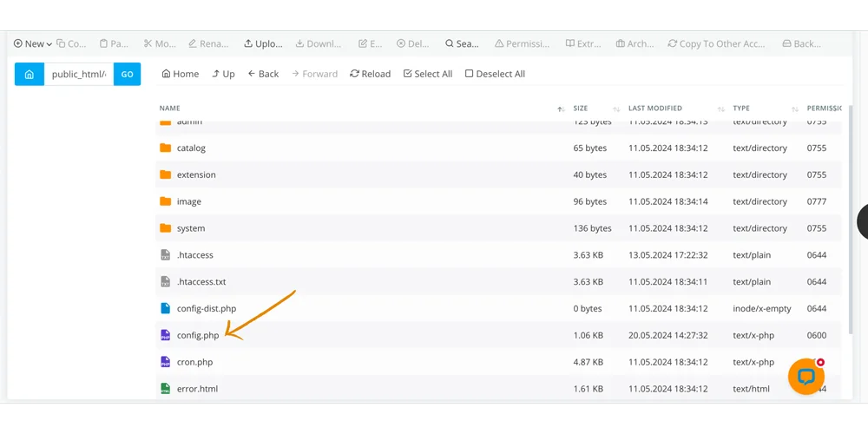Click the blue home icon button
This screenshot has width=868, height=434.
click(x=30, y=74)
